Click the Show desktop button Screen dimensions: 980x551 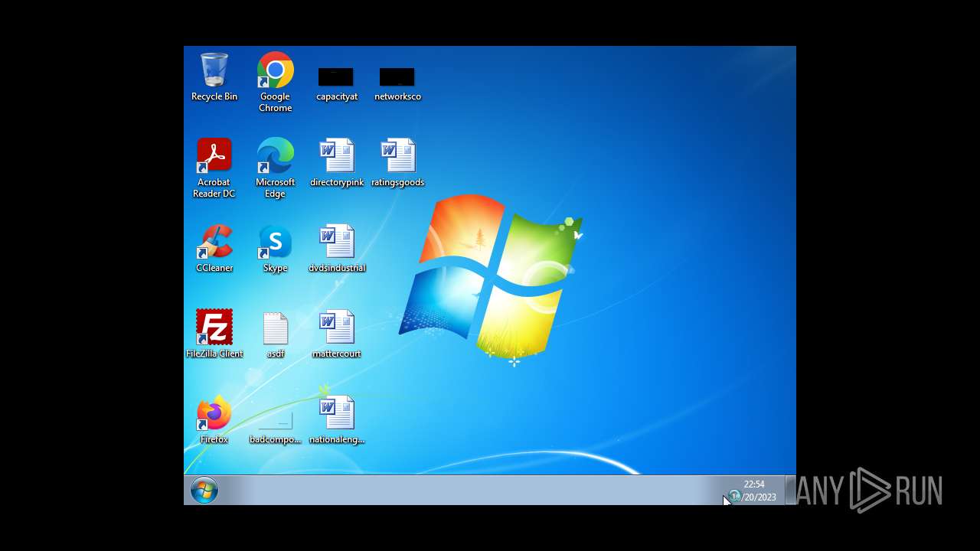click(790, 491)
